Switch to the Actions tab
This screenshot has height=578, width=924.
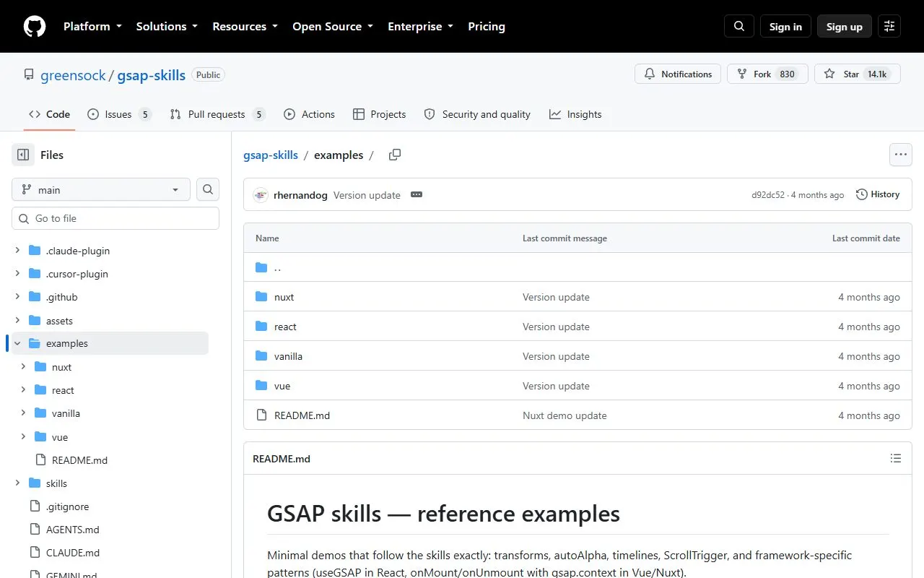pyautogui.click(x=309, y=114)
